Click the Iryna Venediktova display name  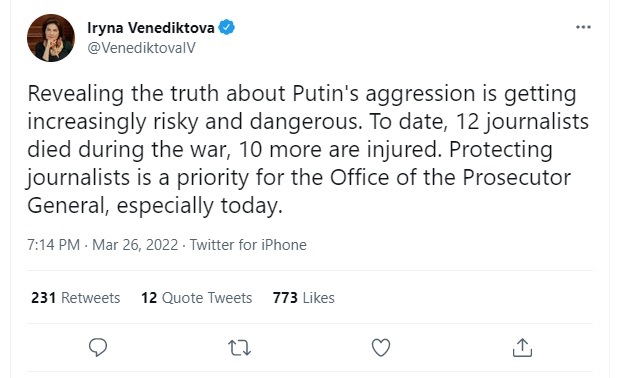coord(151,28)
